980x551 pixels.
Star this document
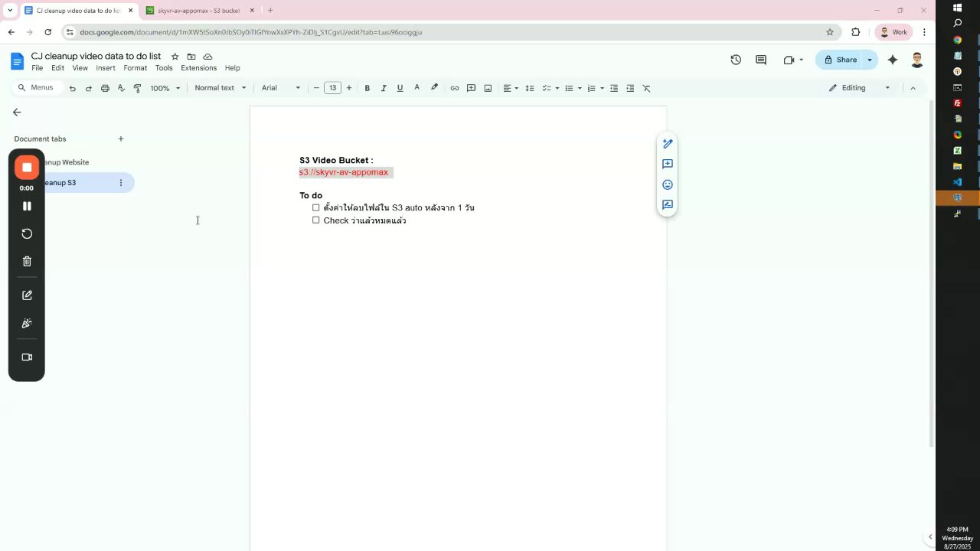(175, 57)
